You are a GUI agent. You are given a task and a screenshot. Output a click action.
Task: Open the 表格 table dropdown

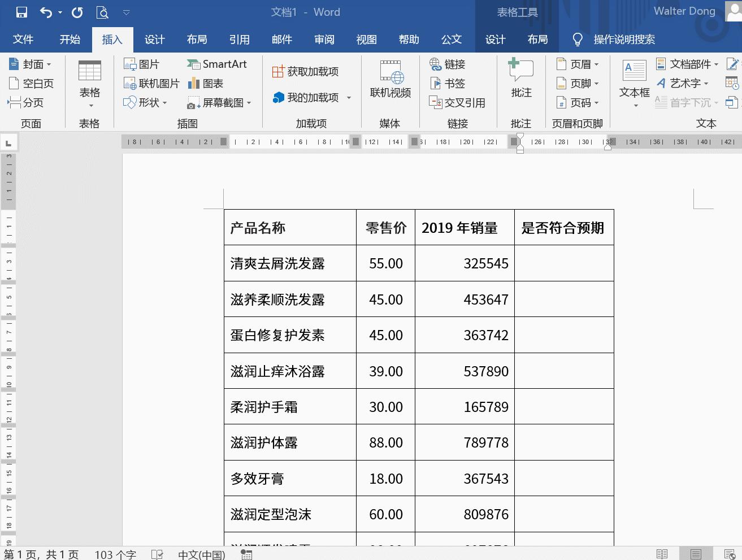pos(89,84)
